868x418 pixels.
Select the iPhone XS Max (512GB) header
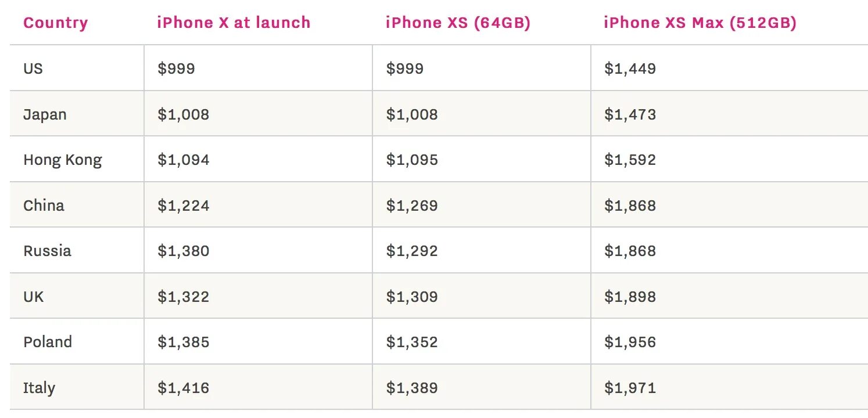point(700,23)
